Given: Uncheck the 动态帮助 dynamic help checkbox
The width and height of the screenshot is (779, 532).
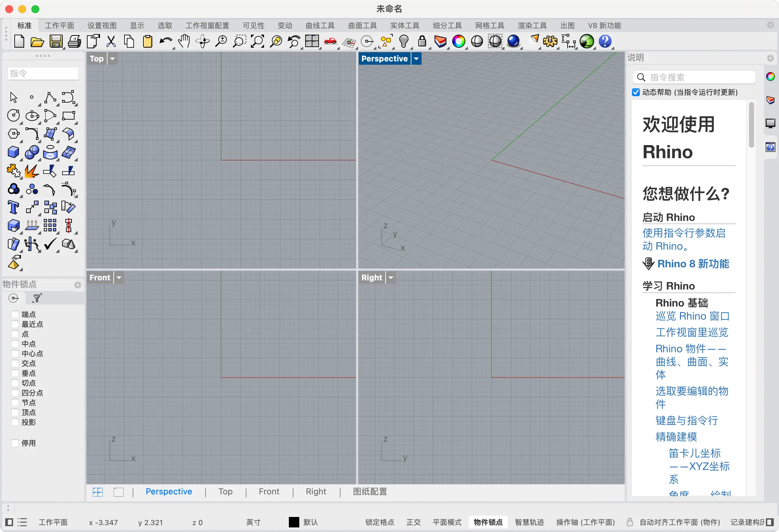Looking at the screenshot, I should (636, 92).
